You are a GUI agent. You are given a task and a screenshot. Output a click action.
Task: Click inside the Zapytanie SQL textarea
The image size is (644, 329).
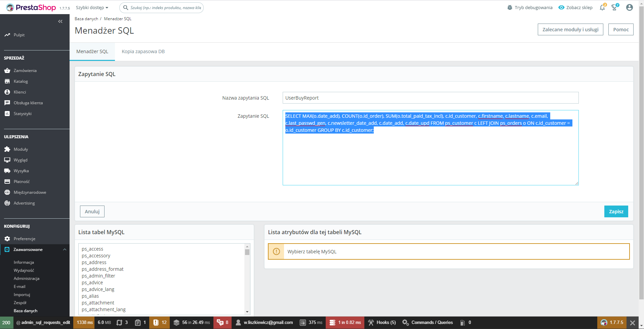click(431, 148)
